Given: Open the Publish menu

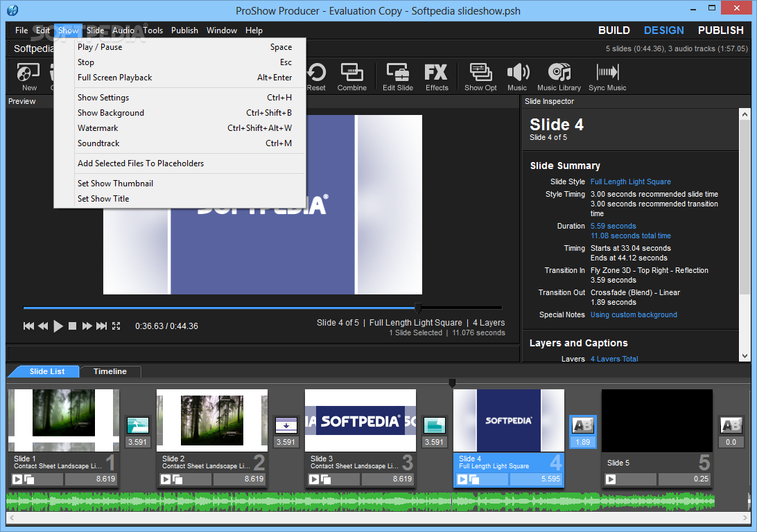Looking at the screenshot, I should click(x=184, y=30).
